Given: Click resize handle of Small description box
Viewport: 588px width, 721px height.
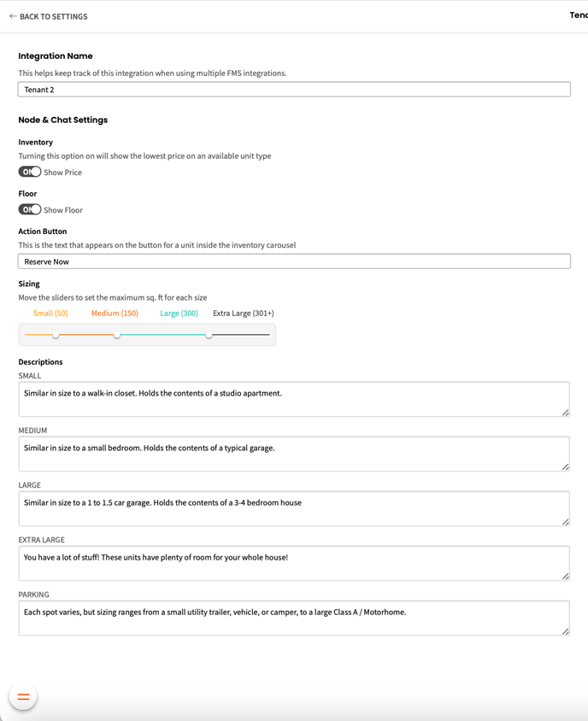Looking at the screenshot, I should [566, 413].
